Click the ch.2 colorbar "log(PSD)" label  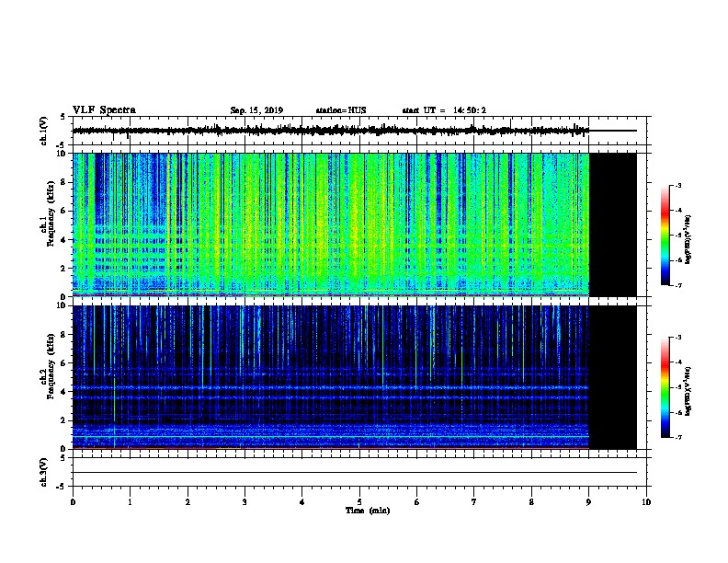coord(688,391)
